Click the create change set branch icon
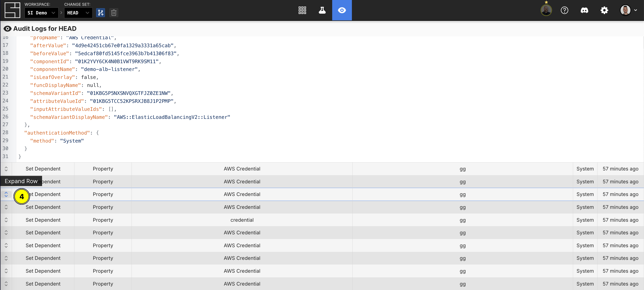 coord(101,13)
